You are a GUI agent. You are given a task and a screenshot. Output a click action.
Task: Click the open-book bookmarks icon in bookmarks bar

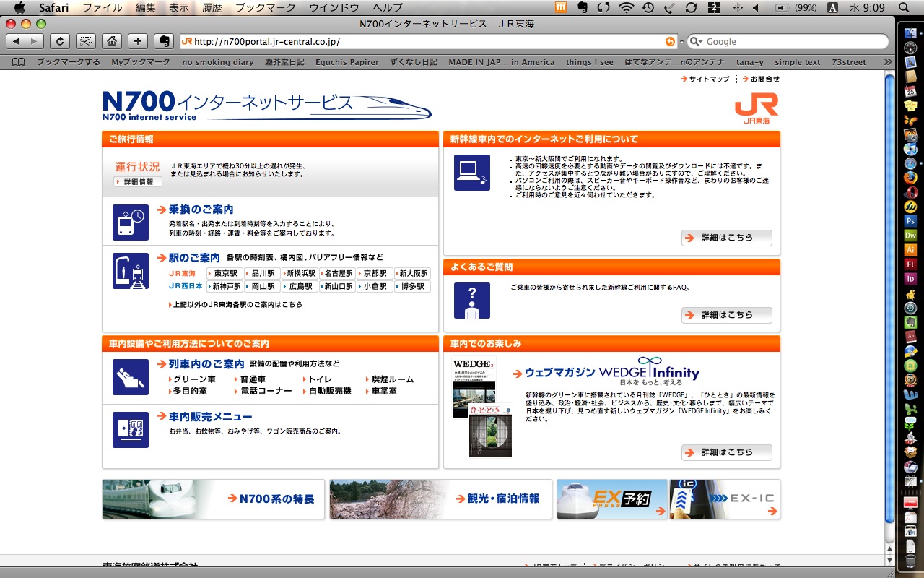19,62
